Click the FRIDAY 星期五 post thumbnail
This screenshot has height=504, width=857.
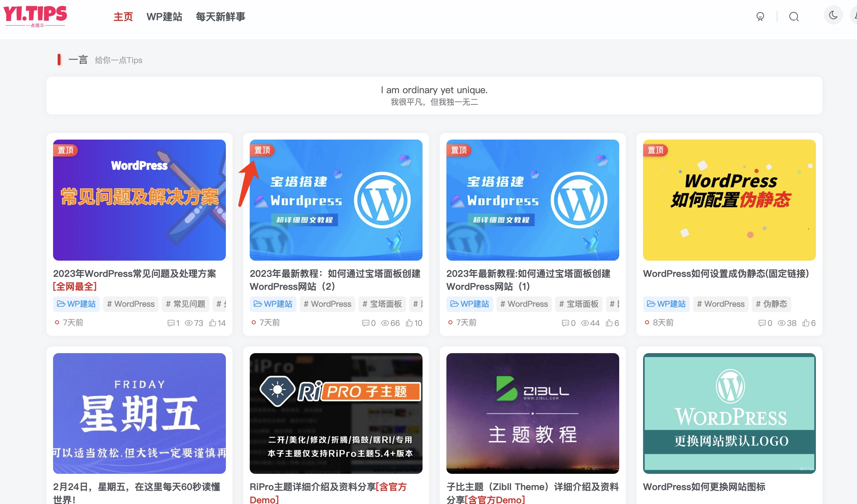(x=139, y=413)
